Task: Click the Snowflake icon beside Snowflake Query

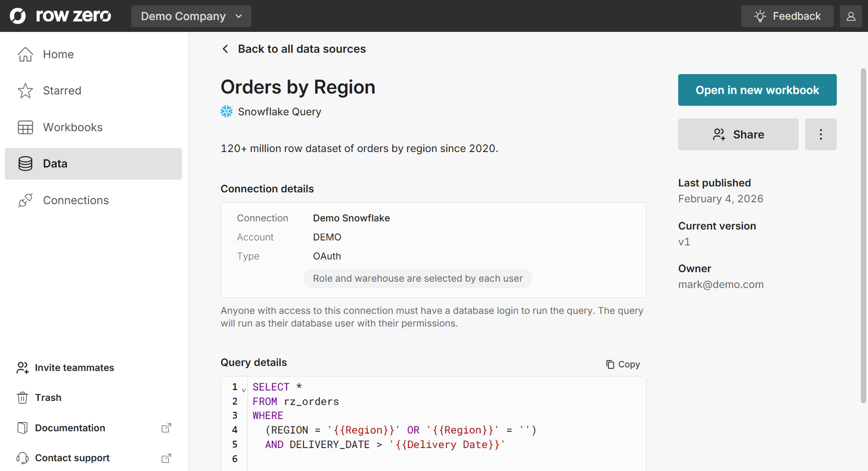Action: (x=226, y=111)
